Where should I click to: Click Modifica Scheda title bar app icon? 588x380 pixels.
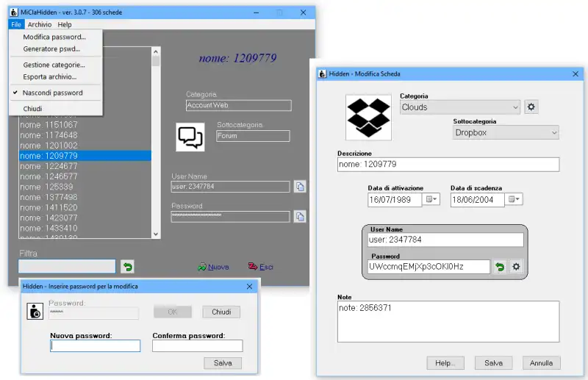(x=323, y=74)
